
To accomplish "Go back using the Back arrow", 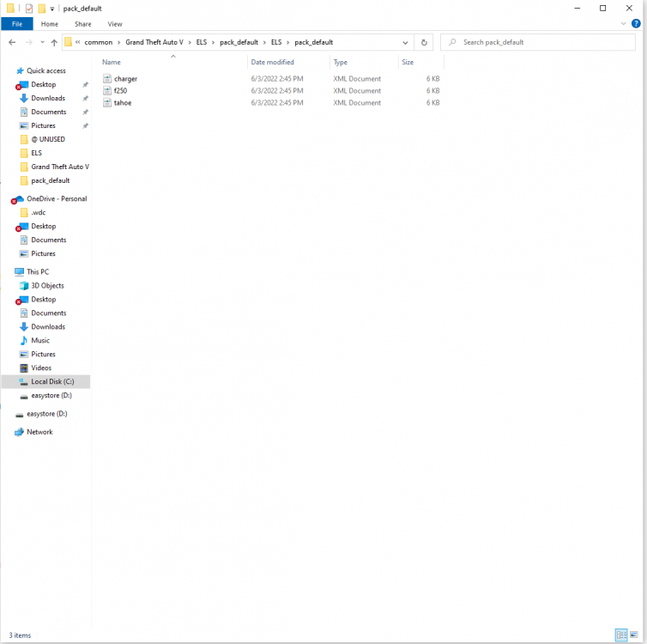I will pos(12,42).
